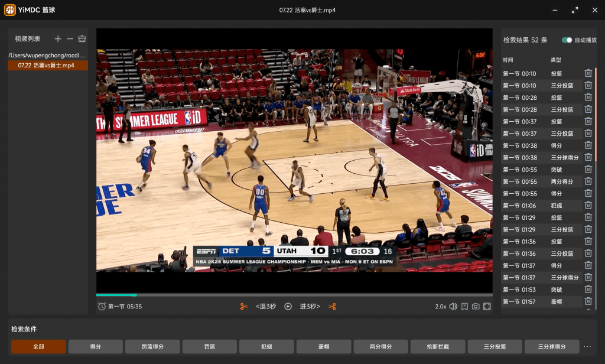Remove selected video using the minus icon

pos(70,38)
